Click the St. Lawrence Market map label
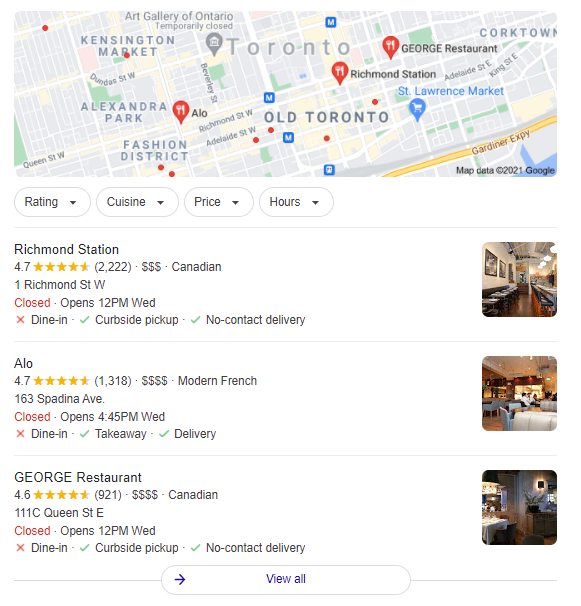The width and height of the screenshot is (581, 606). coord(451,91)
